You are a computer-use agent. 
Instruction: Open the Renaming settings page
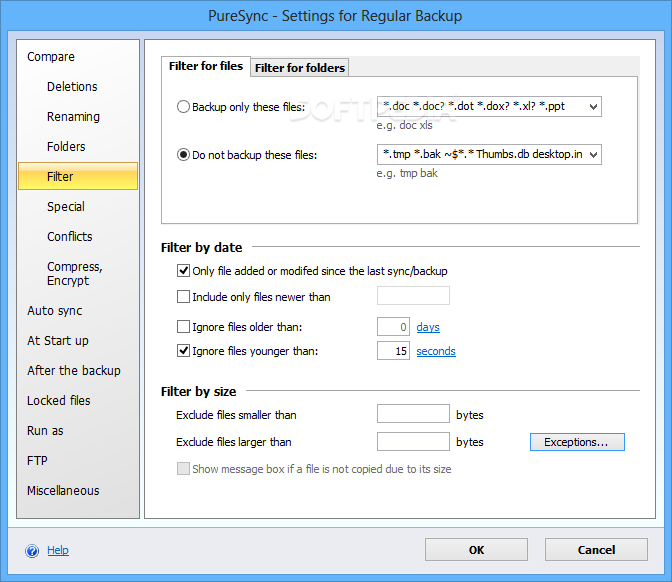73,117
